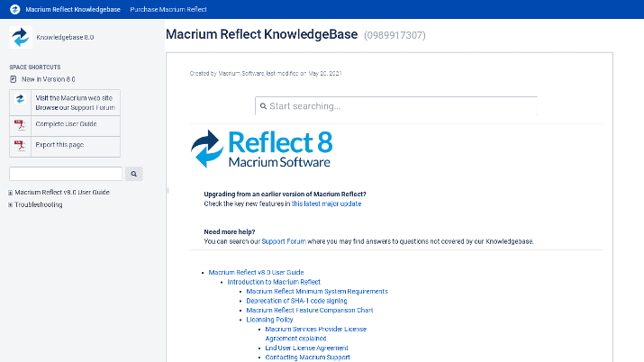Open the Complete User Guide link
644x362 pixels.
tap(66, 124)
